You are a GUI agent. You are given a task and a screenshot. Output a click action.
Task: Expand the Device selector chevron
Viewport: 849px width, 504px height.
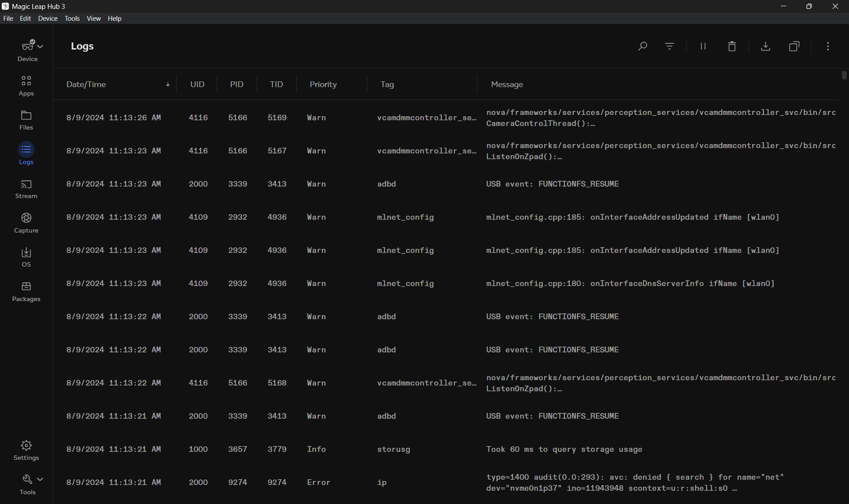(39, 45)
